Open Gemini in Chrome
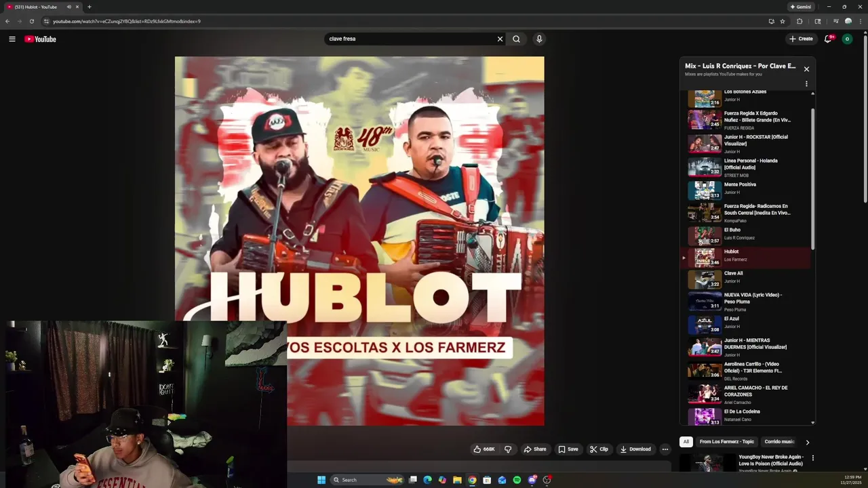868x488 pixels. tap(801, 7)
